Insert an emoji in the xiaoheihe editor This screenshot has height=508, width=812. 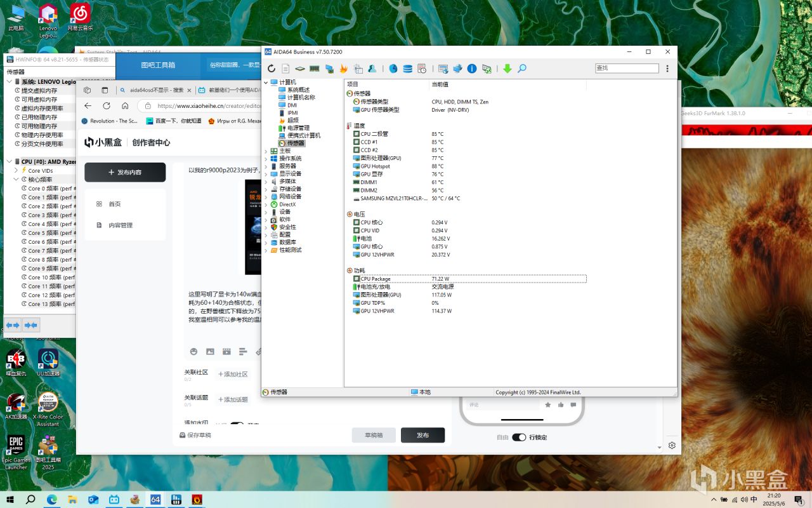[193, 352]
